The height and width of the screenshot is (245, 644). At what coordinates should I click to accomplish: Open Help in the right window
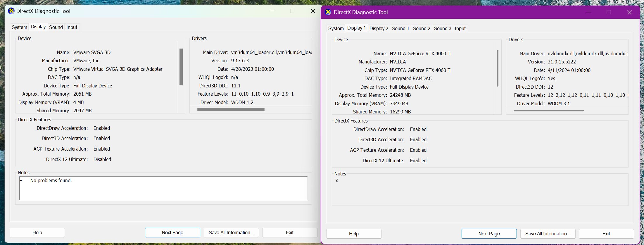354,234
